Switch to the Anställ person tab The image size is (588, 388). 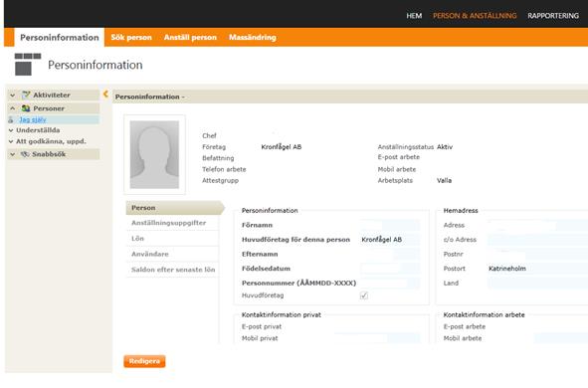(x=190, y=38)
